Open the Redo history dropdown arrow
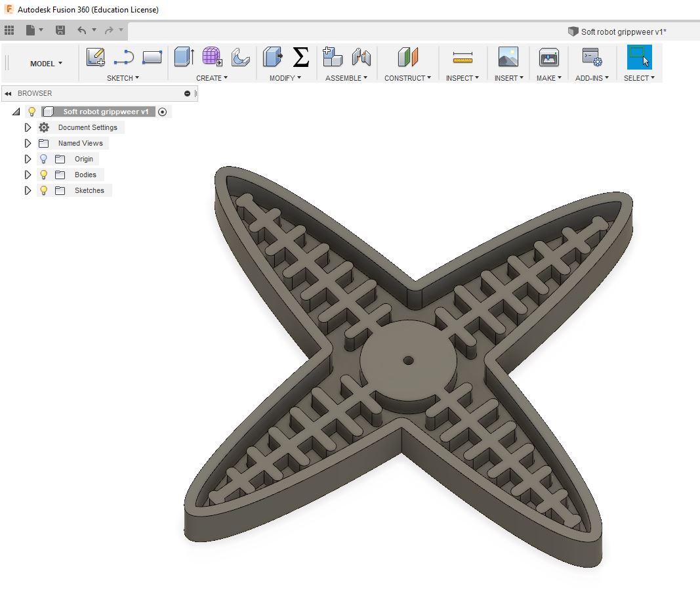Screen dimensions: 700x613 click(x=121, y=30)
